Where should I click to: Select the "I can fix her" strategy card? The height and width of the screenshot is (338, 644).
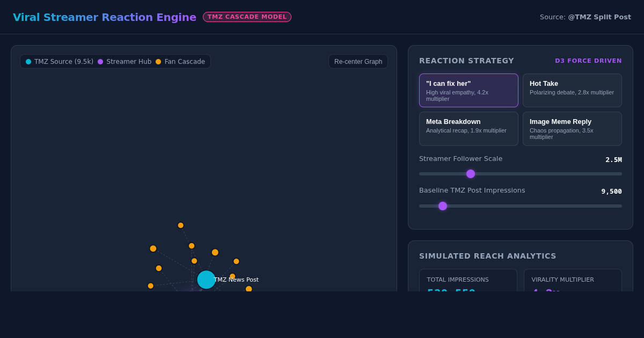(469, 90)
